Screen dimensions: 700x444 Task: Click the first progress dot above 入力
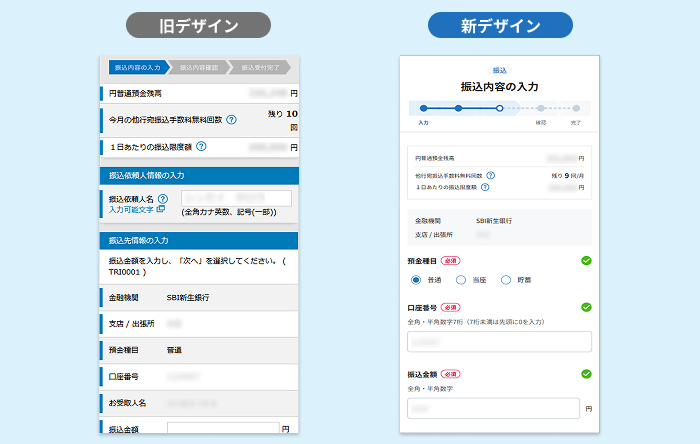424,108
